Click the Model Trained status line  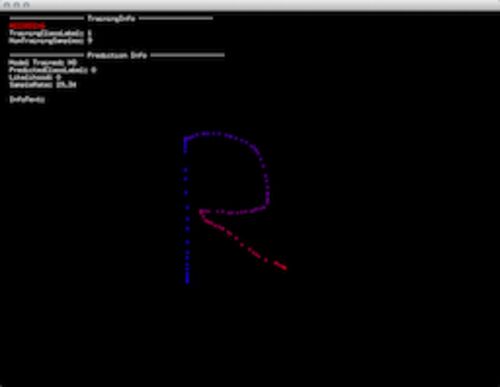pos(43,62)
